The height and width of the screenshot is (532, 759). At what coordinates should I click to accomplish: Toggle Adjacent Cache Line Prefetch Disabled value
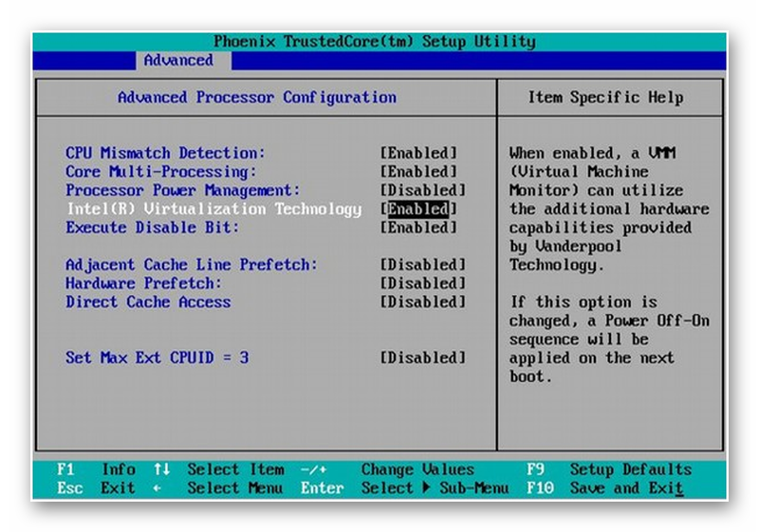pyautogui.click(x=422, y=265)
